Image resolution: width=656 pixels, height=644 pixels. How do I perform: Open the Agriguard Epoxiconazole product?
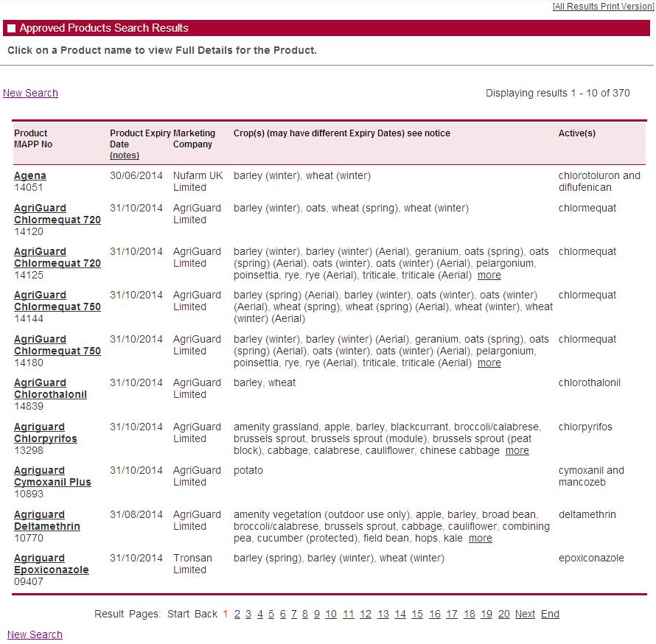[51, 564]
